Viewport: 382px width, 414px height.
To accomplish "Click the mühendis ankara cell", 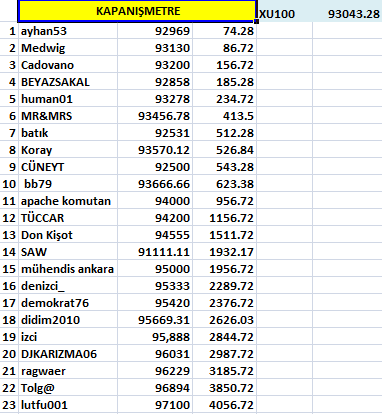I will [x=68, y=269].
